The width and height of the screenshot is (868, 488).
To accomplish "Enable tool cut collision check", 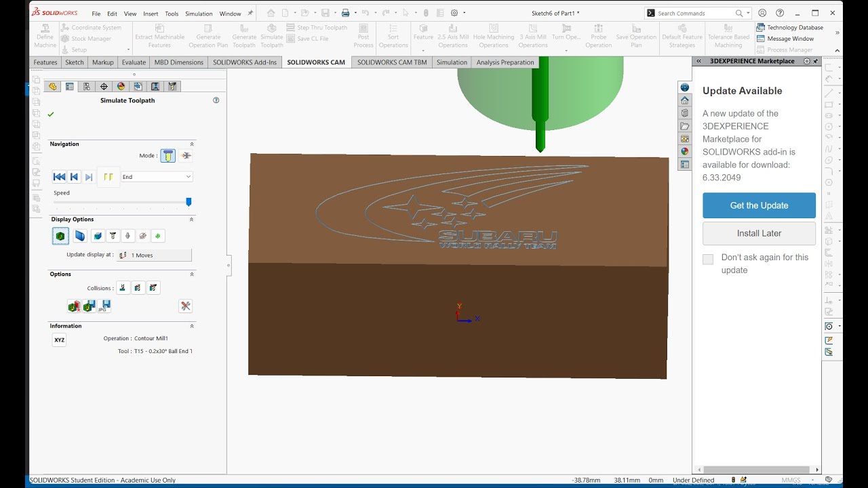I will coord(123,288).
